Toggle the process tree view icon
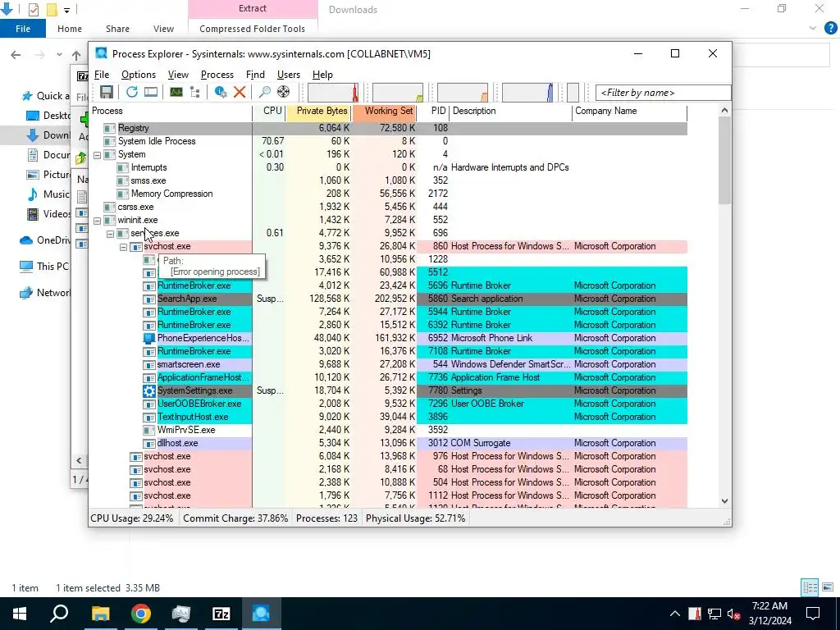840x630 pixels. (195, 92)
